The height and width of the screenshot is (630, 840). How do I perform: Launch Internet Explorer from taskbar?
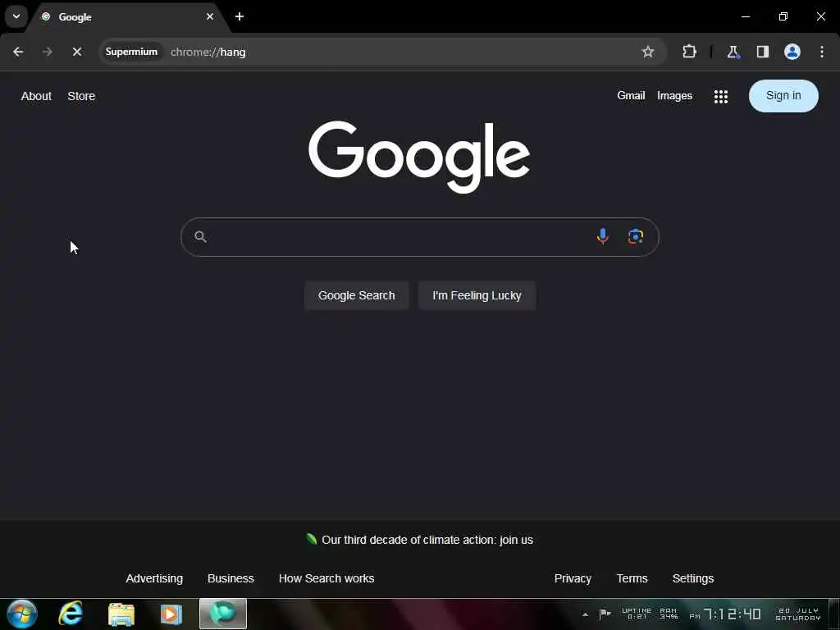tap(71, 614)
